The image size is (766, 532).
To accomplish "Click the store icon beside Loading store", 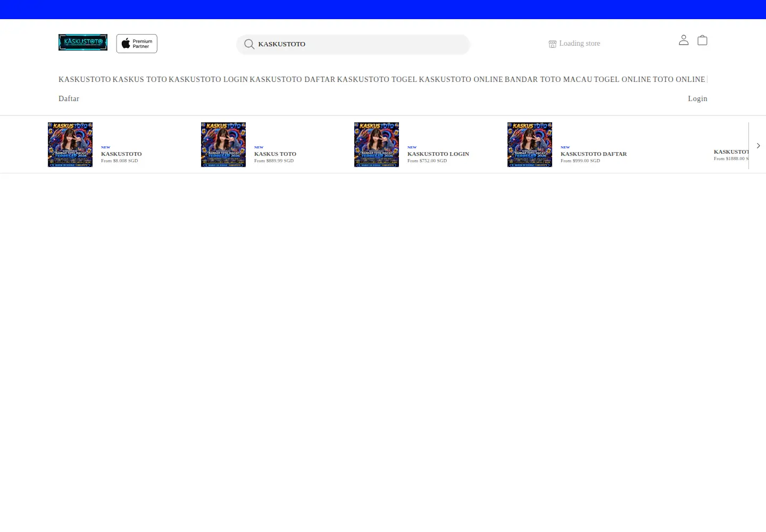I will (553, 44).
